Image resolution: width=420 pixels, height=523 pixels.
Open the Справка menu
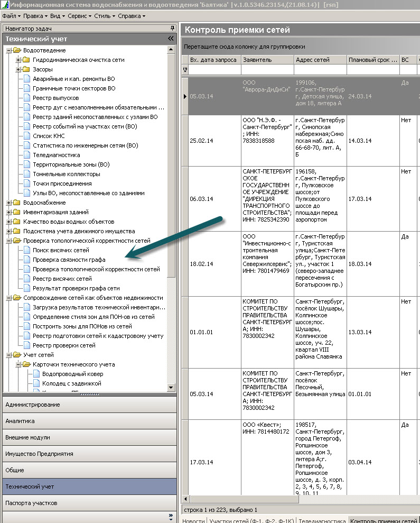tap(132, 16)
